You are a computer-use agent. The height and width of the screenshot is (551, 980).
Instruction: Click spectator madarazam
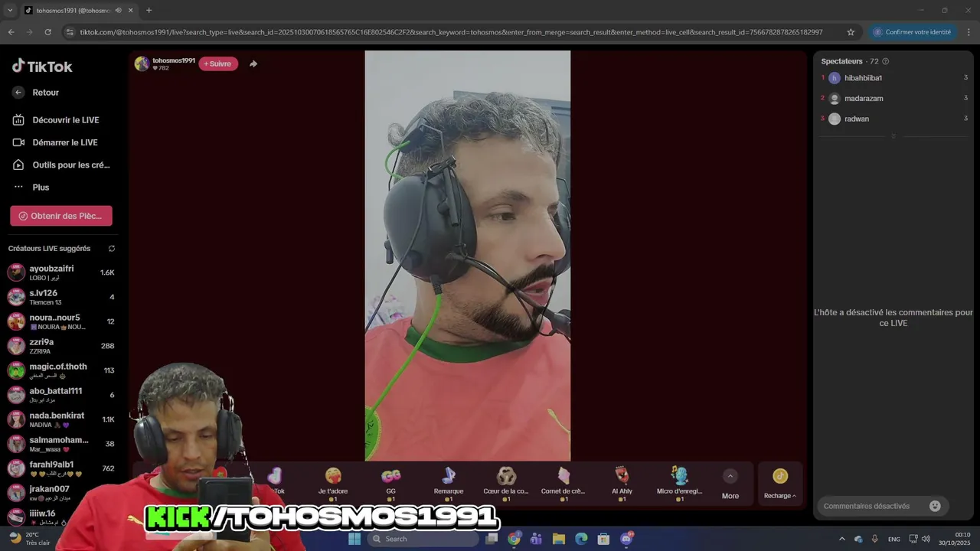[893, 99]
